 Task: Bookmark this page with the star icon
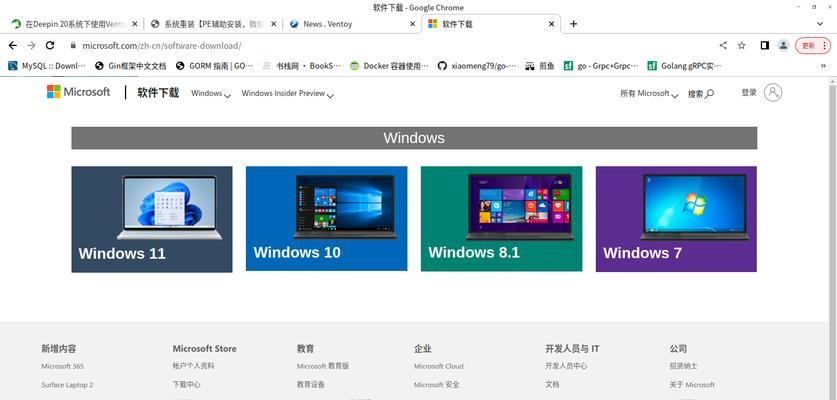(741, 45)
